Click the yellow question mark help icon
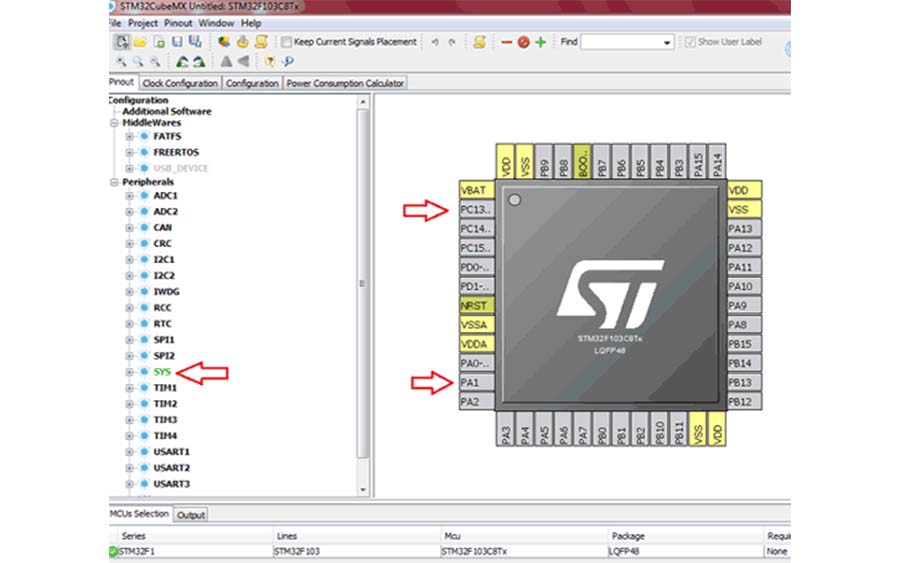This screenshot has width=900, height=563. [269, 61]
